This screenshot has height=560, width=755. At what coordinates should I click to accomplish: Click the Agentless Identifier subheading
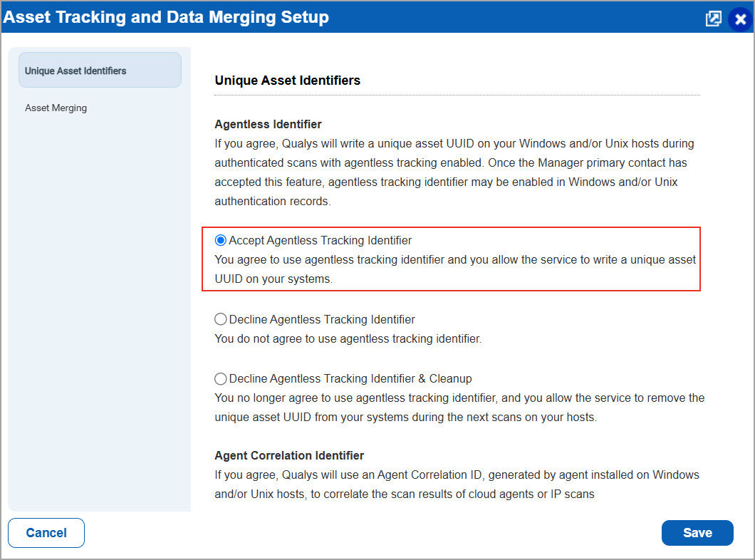(269, 125)
